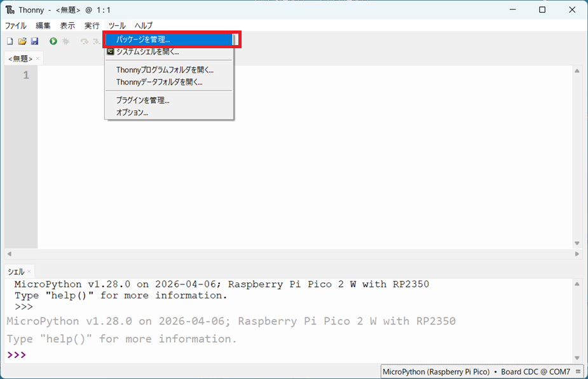588x379 pixels.
Task: Click the Thonny app icon in title bar
Action: [10, 10]
